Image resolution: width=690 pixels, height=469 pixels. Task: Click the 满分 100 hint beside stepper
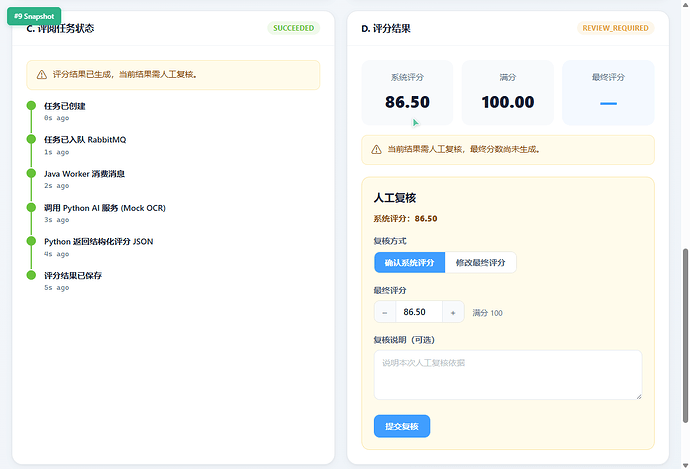pos(488,313)
